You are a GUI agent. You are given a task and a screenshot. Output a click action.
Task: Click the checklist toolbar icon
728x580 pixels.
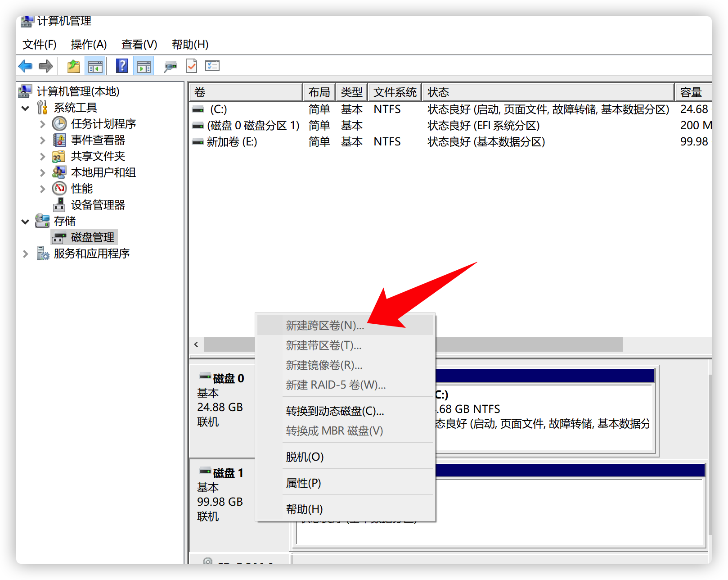212,66
